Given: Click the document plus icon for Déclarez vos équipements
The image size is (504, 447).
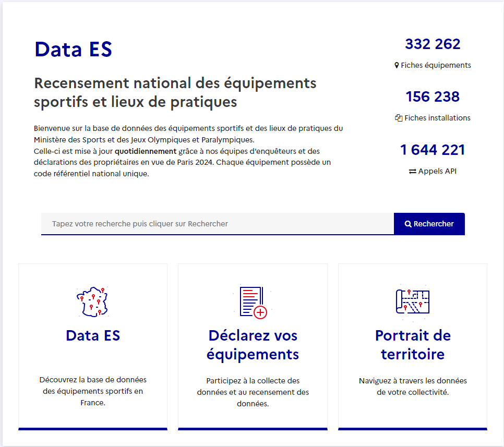Looking at the screenshot, I should click(253, 302).
